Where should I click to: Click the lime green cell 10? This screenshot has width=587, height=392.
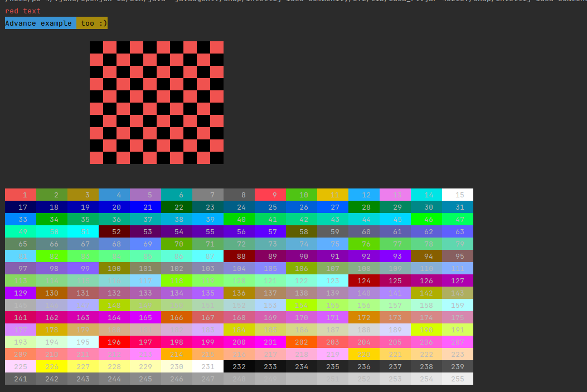coord(302,195)
